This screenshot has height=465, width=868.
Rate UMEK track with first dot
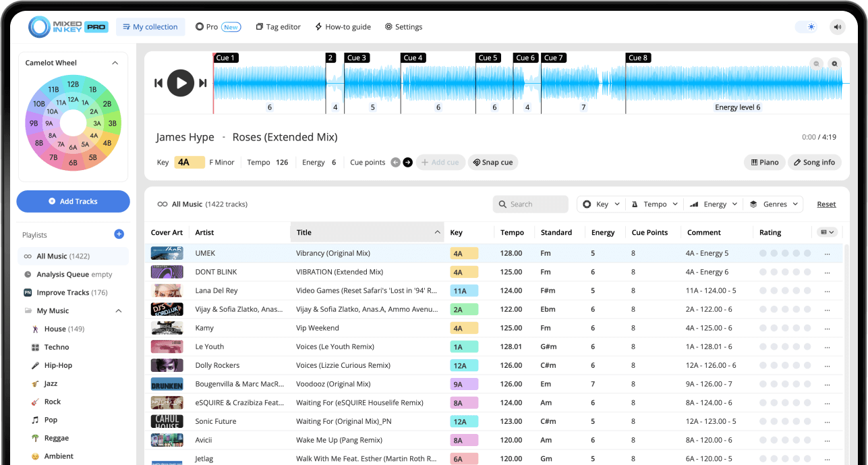(x=763, y=254)
